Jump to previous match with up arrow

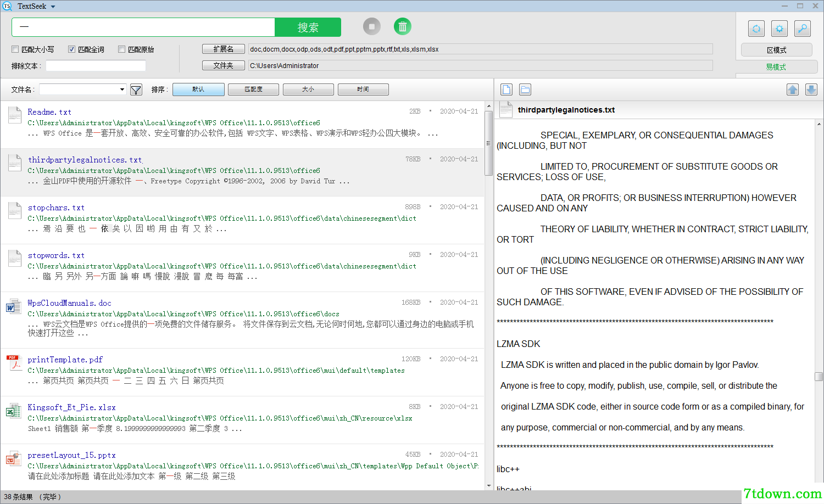(793, 89)
